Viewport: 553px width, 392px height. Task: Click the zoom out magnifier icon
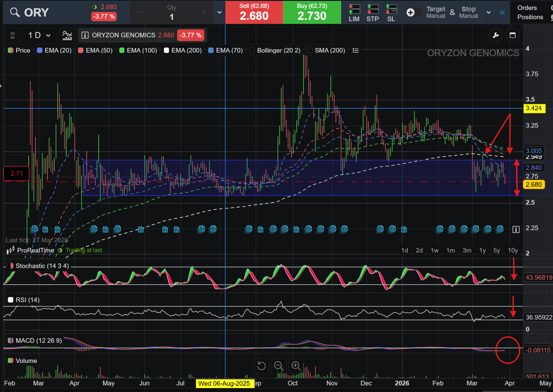(278, 366)
